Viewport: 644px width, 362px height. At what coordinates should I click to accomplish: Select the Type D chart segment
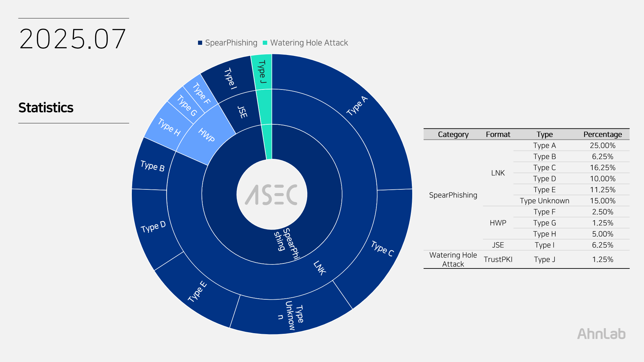coord(153,227)
